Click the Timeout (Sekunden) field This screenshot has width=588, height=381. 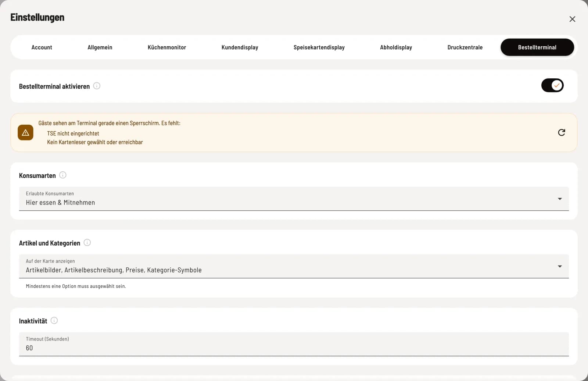(x=294, y=344)
